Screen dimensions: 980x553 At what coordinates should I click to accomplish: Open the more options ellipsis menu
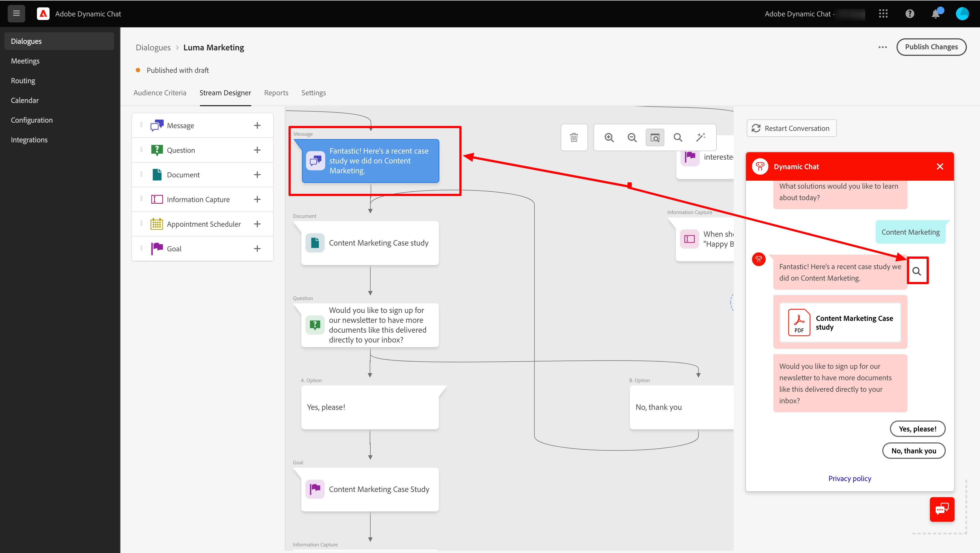pos(883,47)
